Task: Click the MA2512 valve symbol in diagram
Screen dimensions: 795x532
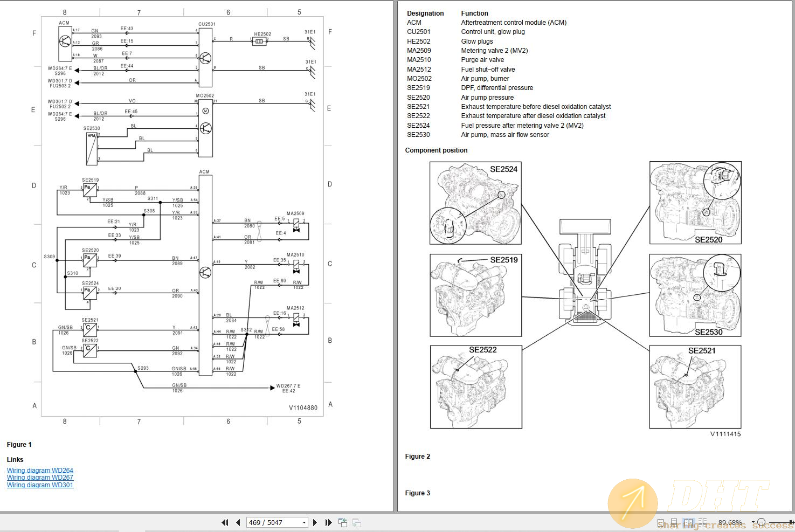Action: point(296,319)
